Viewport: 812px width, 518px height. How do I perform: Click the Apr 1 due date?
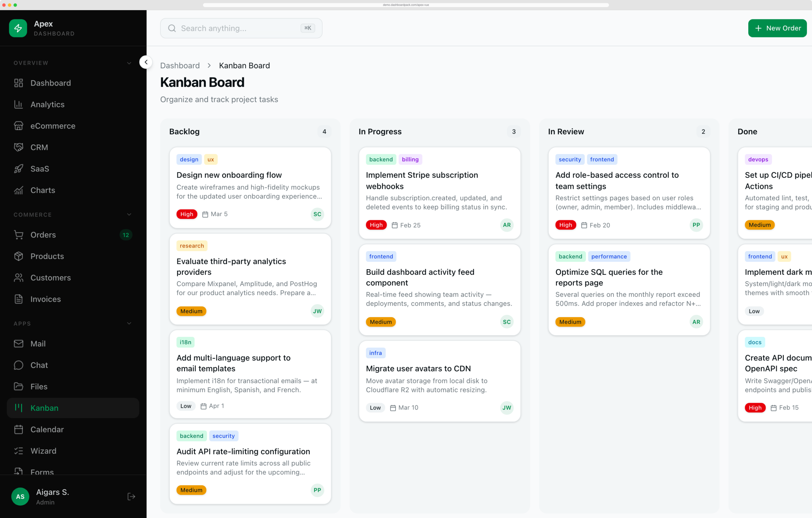[x=213, y=406]
